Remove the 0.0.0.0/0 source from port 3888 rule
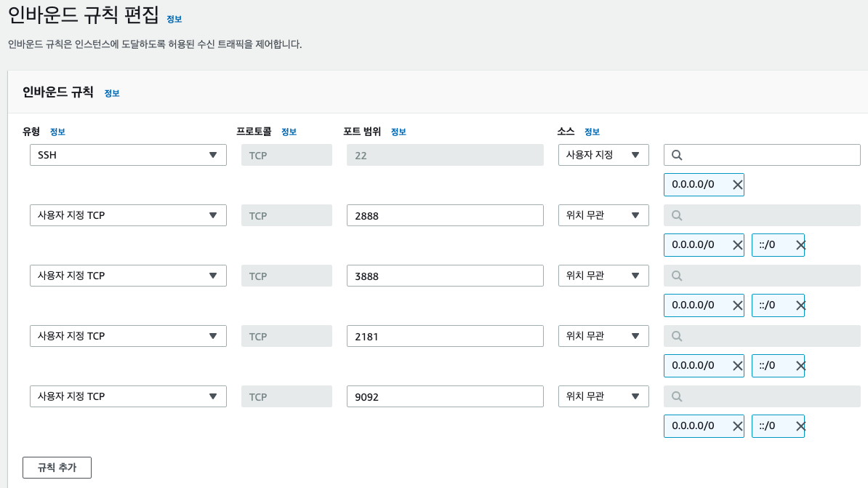 click(736, 305)
